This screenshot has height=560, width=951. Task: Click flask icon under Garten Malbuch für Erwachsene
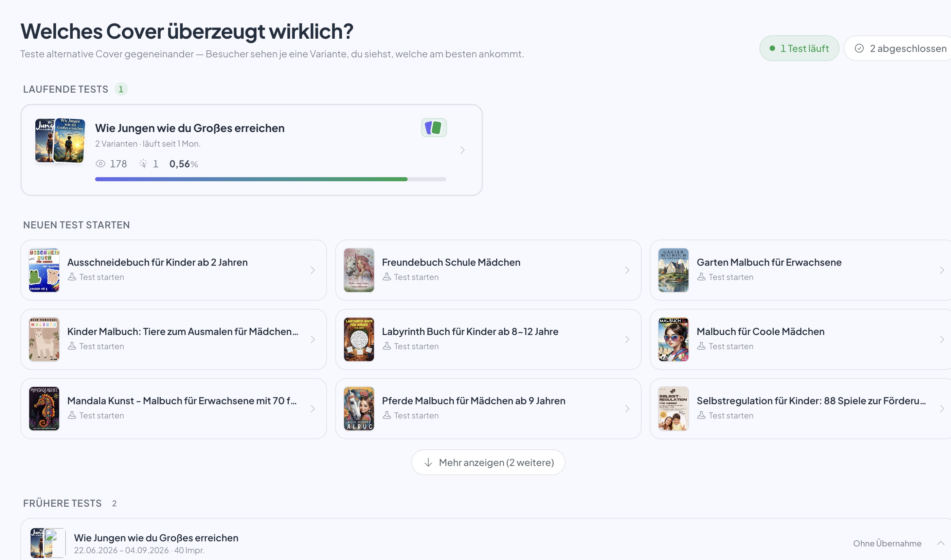click(x=701, y=277)
